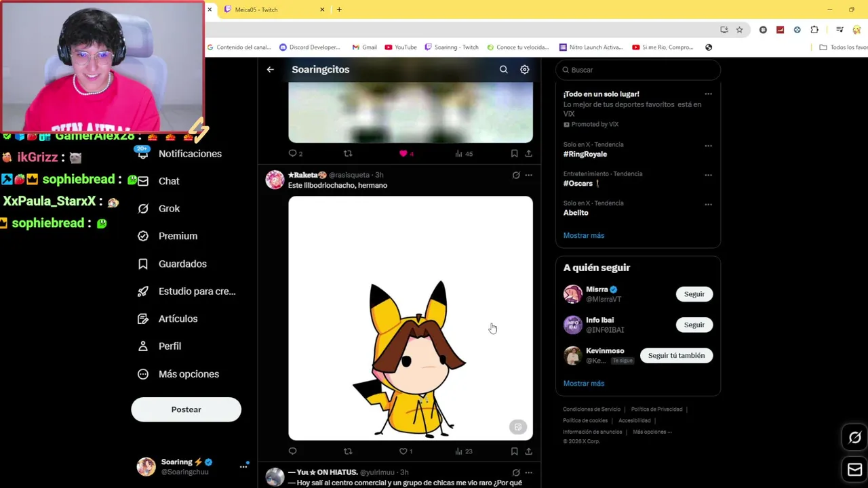Open YouTube bookmark in bookmarks bar

tap(401, 47)
